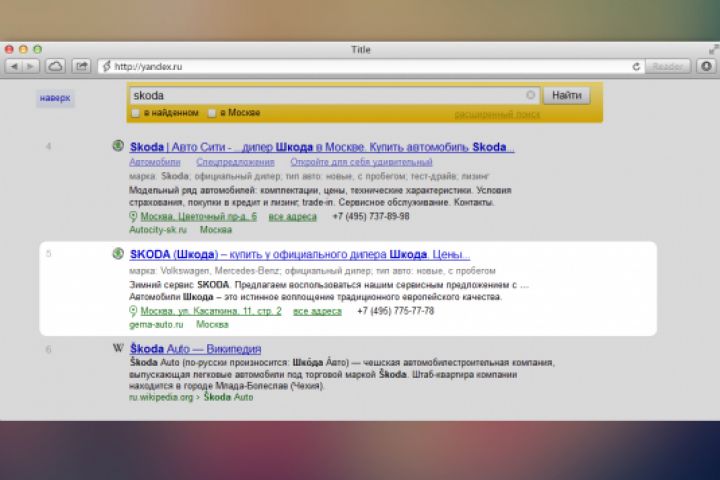Click the map pin next to ул. Касаткина
Image resolution: width=720 pixels, height=480 pixels.
pyautogui.click(x=133, y=311)
